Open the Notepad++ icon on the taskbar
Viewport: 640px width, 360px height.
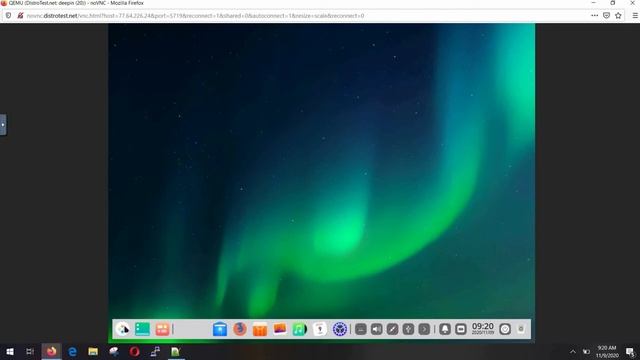pyautogui.click(x=176, y=351)
